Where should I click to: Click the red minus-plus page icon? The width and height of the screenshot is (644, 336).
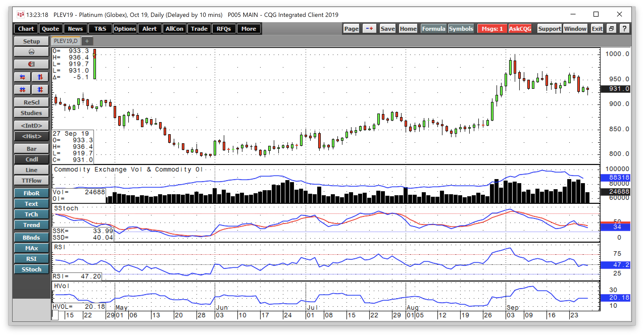pyautogui.click(x=369, y=29)
